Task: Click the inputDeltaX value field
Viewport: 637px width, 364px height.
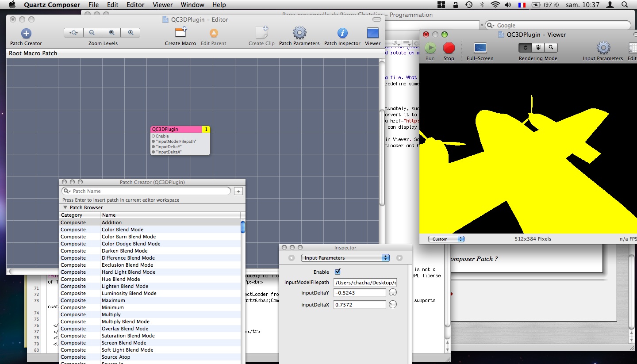Action: [360, 304]
